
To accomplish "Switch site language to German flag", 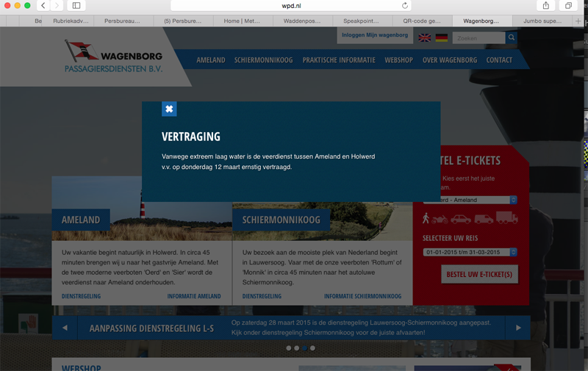I will [442, 38].
